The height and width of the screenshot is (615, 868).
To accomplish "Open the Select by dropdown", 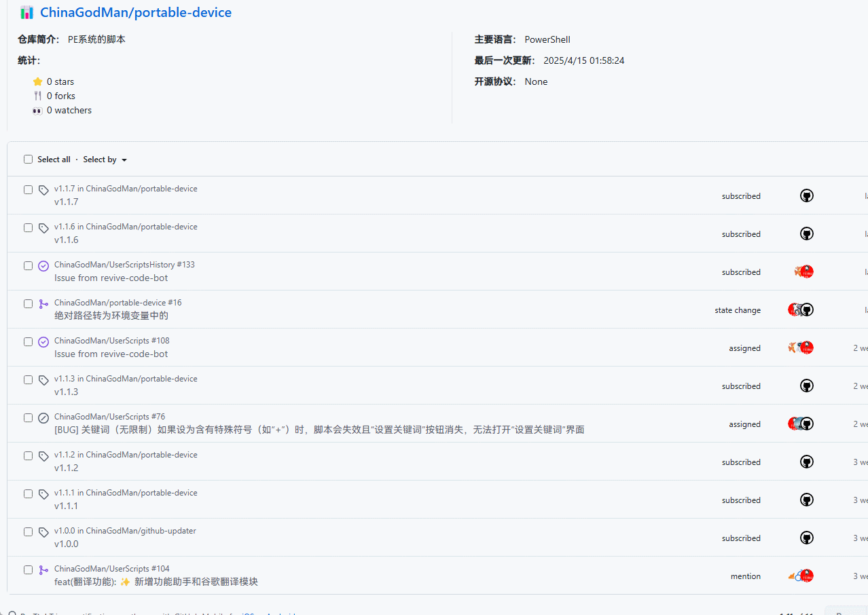I will pyautogui.click(x=105, y=160).
